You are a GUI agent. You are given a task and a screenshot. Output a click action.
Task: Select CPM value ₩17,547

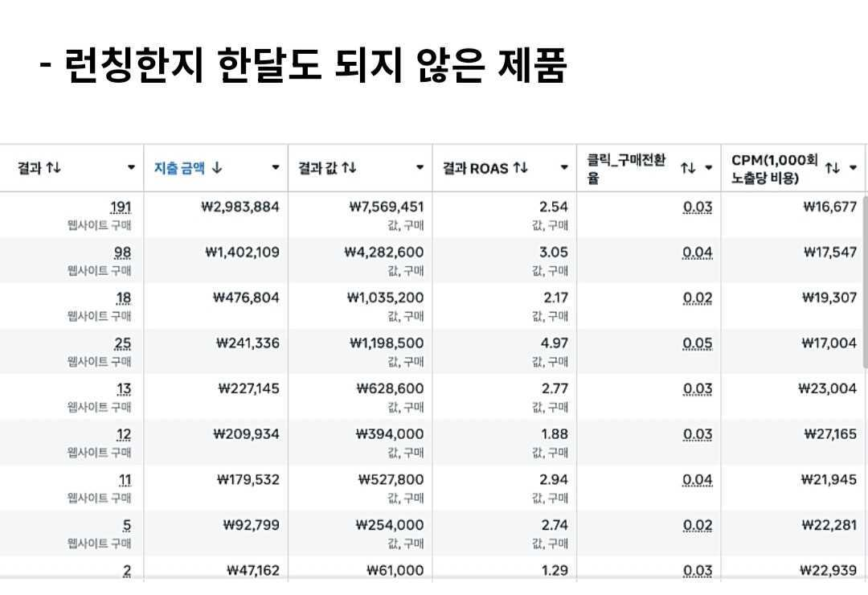[x=829, y=252]
